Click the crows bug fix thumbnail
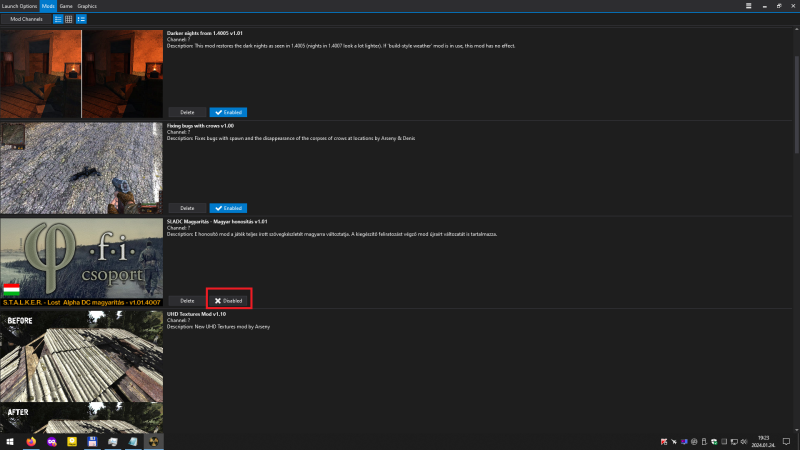 [x=82, y=168]
